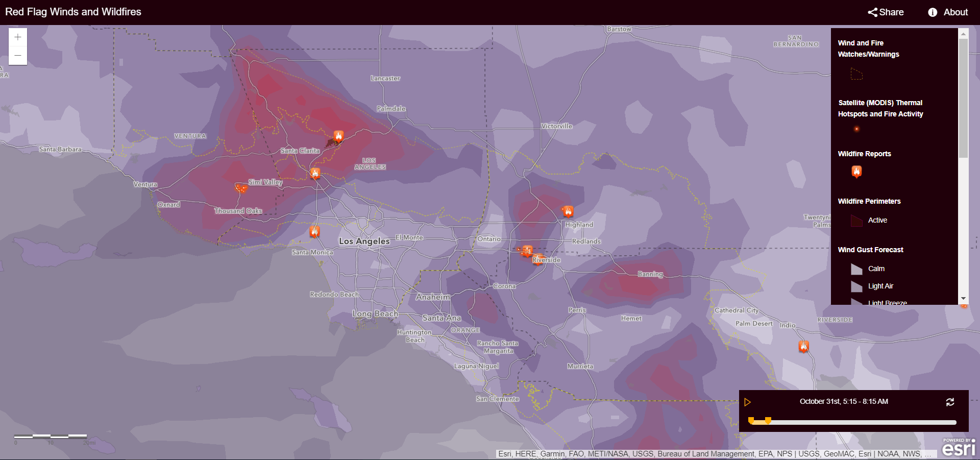Click wildfire marker north of Santa Clarita

tap(338, 136)
